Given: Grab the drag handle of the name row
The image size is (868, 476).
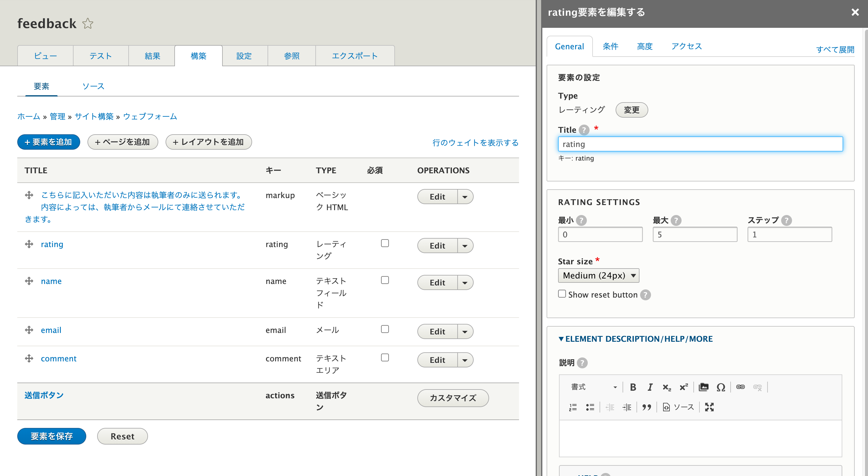Looking at the screenshot, I should coord(29,281).
